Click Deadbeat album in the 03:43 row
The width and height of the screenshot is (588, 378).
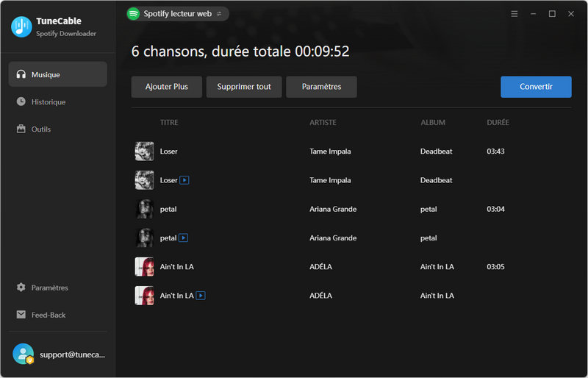point(436,151)
